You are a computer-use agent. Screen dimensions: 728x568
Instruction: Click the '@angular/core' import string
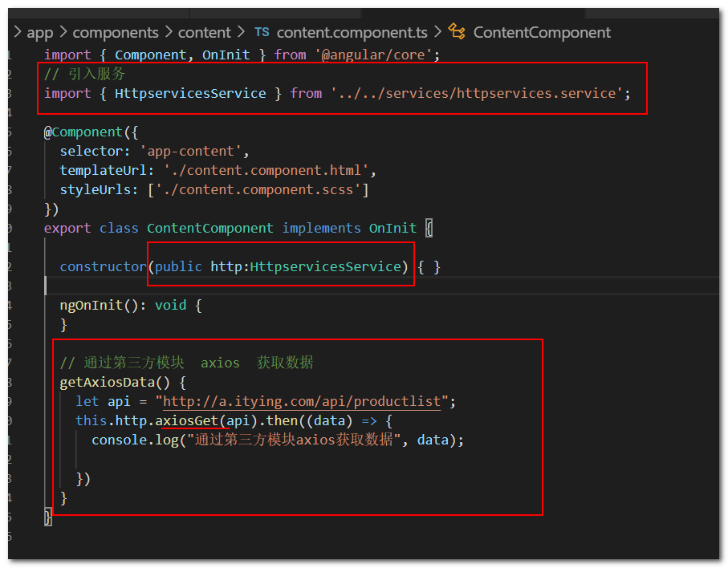pos(373,55)
